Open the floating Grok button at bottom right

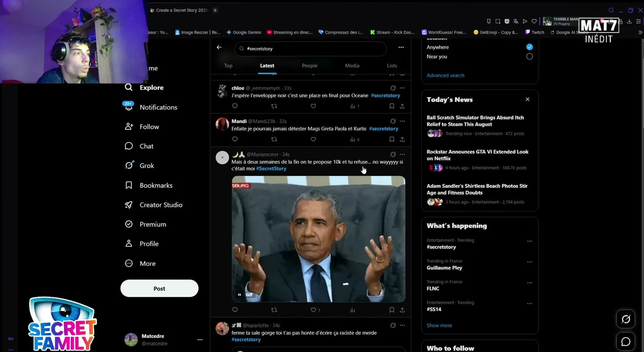tap(625, 319)
